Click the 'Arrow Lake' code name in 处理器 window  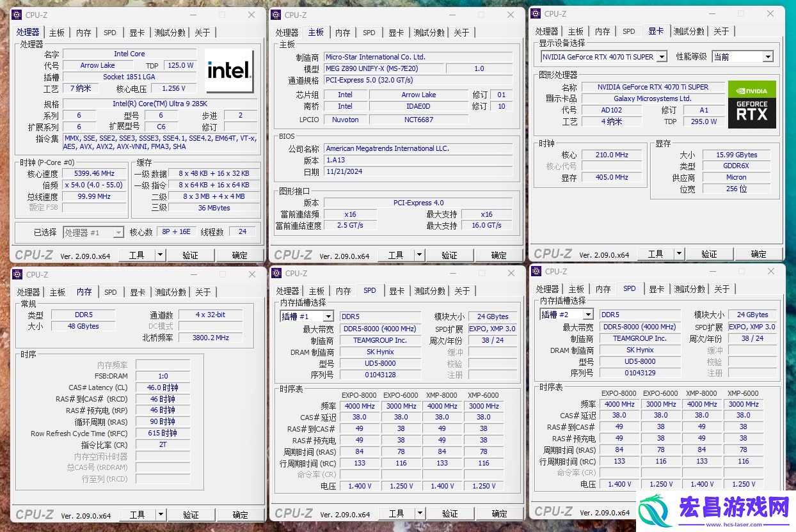point(98,65)
